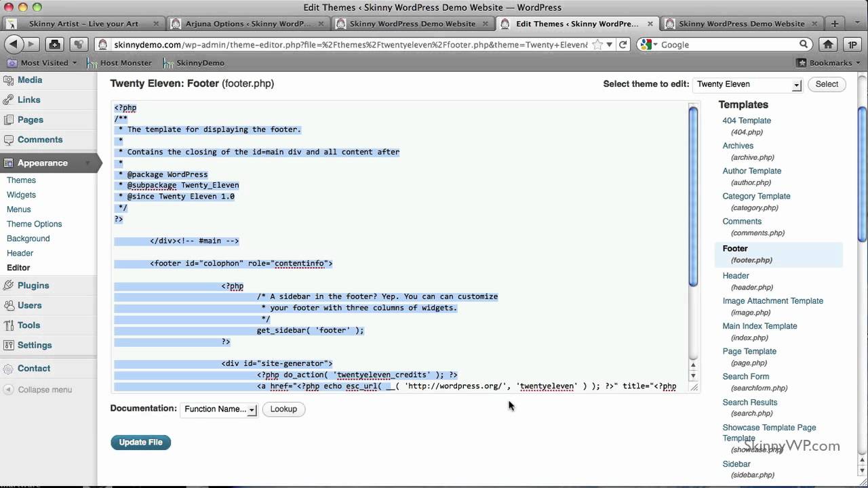Click the Update File button
The width and height of the screenshot is (868, 488).
[141, 443]
